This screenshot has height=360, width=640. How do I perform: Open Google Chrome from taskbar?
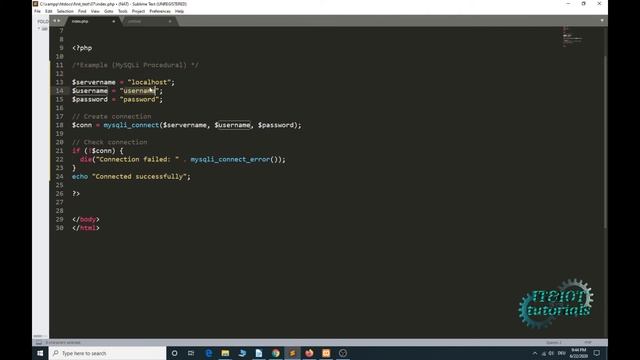click(276, 353)
